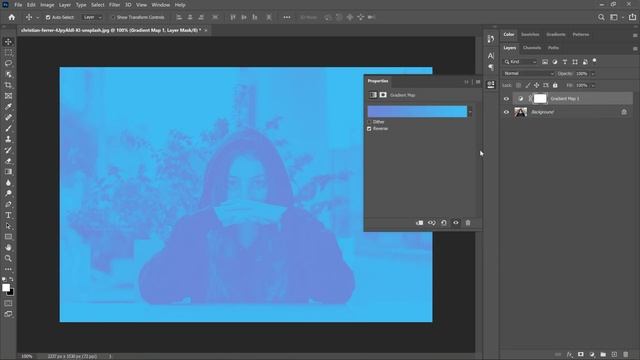Select the Brush tool
The height and width of the screenshot is (360, 640).
[8, 128]
